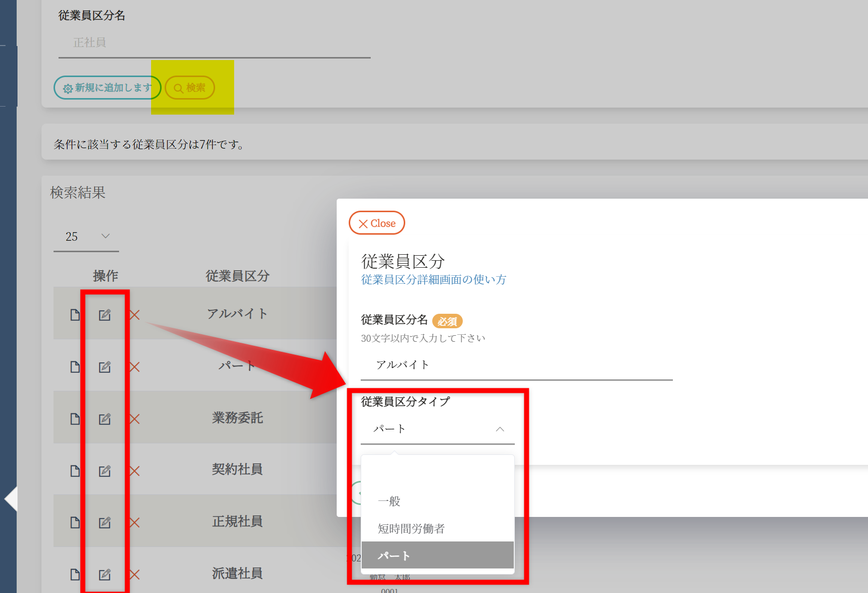Open 従業員区分詳細画面の使い方 help link

[433, 280]
